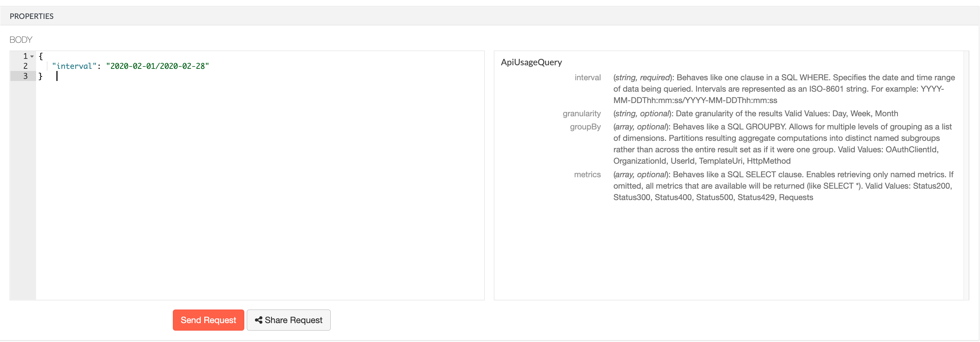Screen dimensions: 980x342
Task: Click line number 2 in the gutter
Action: pos(25,66)
